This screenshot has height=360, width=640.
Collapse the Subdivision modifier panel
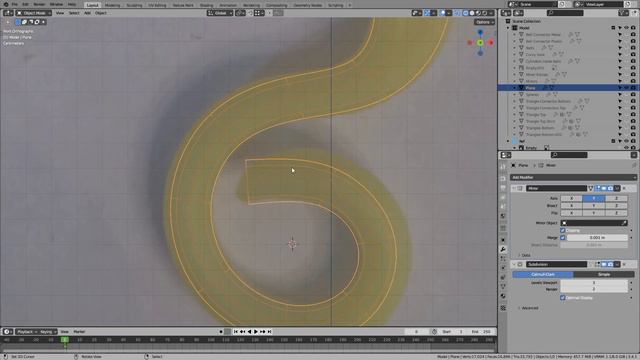[x=514, y=264]
